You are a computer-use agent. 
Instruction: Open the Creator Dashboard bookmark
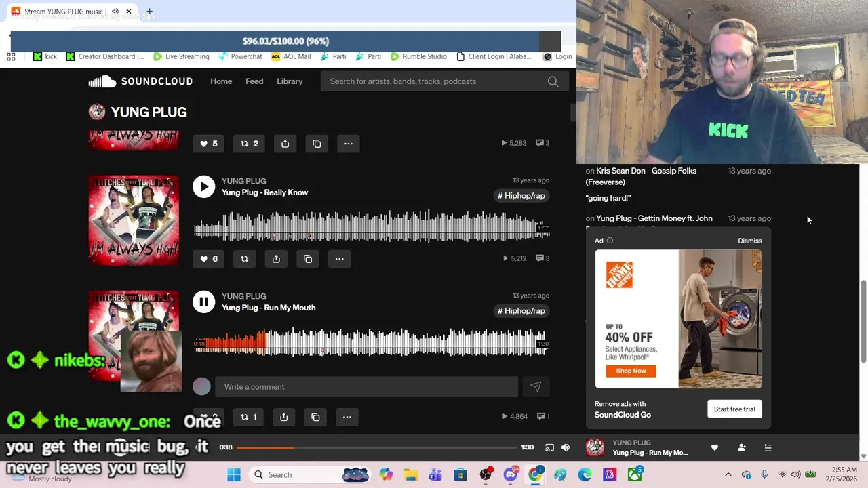coord(105,56)
